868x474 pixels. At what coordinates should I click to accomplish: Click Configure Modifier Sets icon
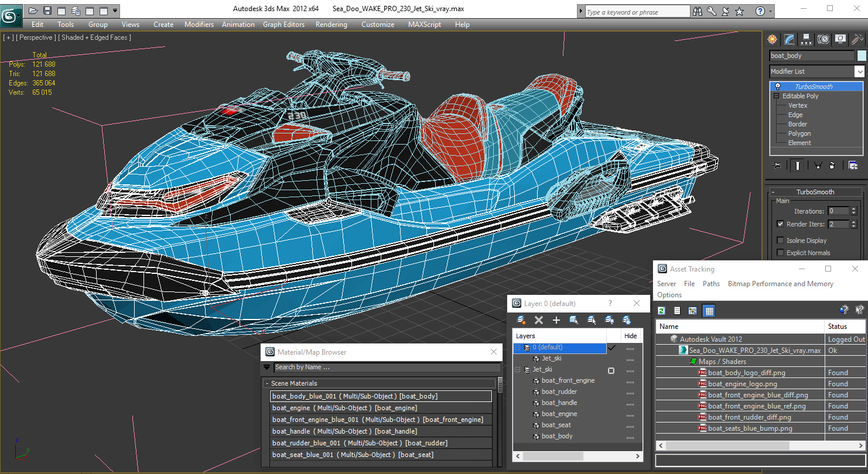[x=853, y=166]
